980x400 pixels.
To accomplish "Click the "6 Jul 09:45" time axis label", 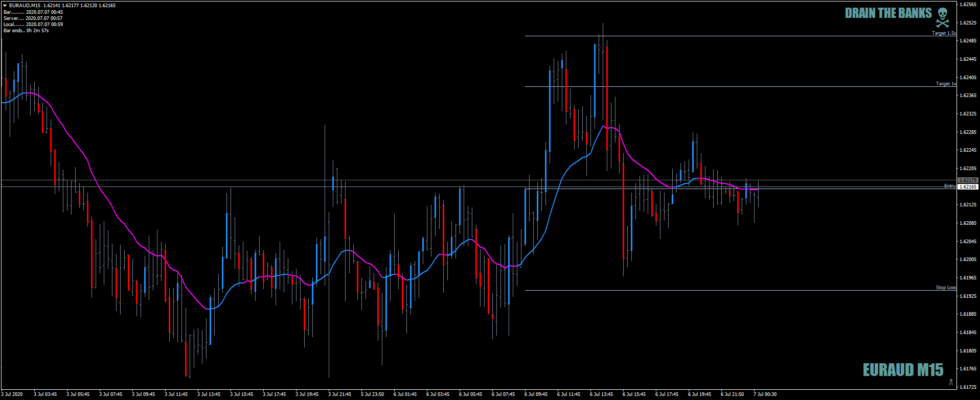I will (x=536, y=394).
